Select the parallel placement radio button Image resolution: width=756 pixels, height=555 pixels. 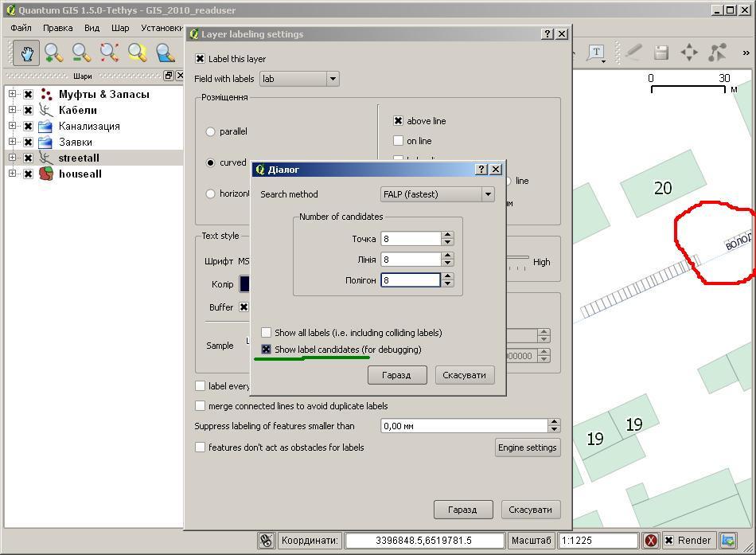(211, 131)
